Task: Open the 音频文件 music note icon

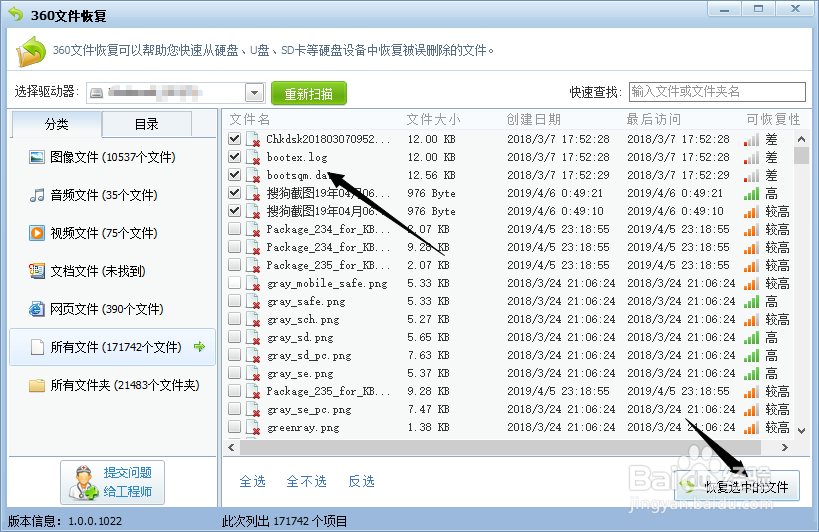Action: coord(37,195)
